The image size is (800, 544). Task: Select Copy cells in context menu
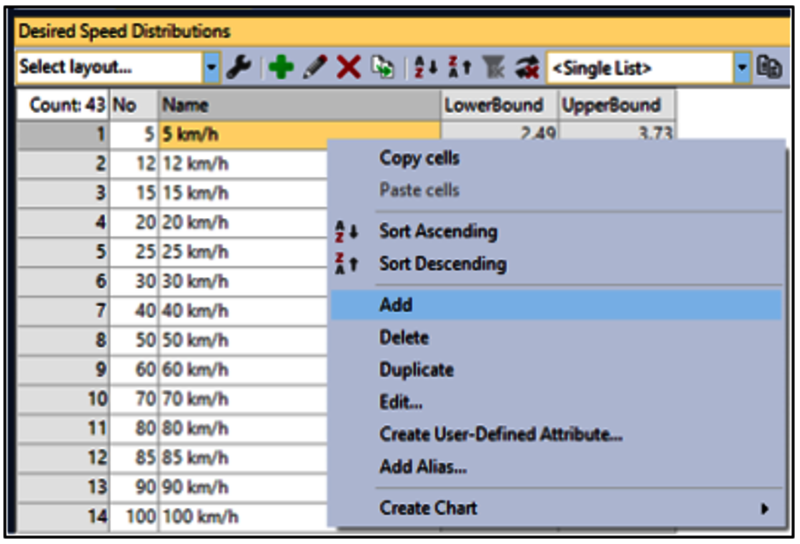419,158
